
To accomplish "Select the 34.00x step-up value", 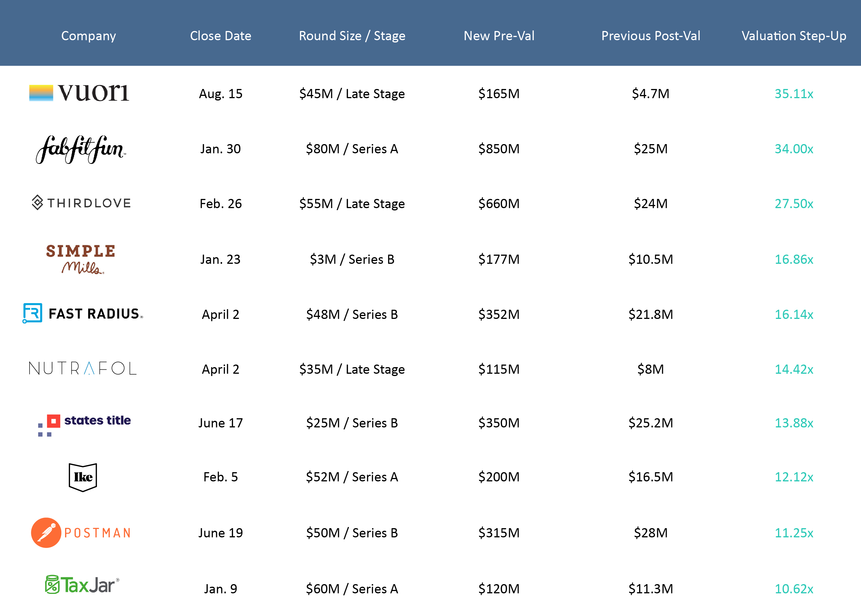I will (x=794, y=149).
